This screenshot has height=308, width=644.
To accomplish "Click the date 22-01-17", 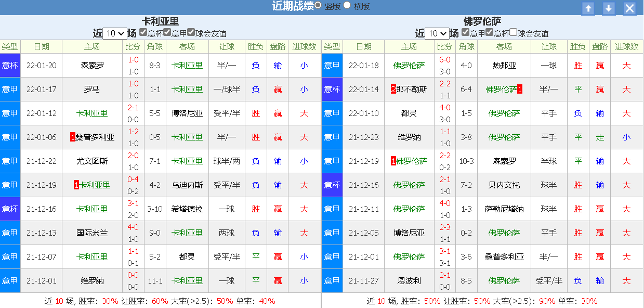I will [42, 89].
